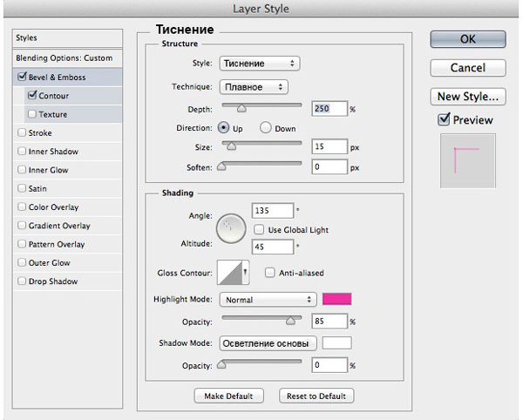The image size is (523, 420).
Task: Open the Technique dropdown showing Плавное
Action: 254,87
